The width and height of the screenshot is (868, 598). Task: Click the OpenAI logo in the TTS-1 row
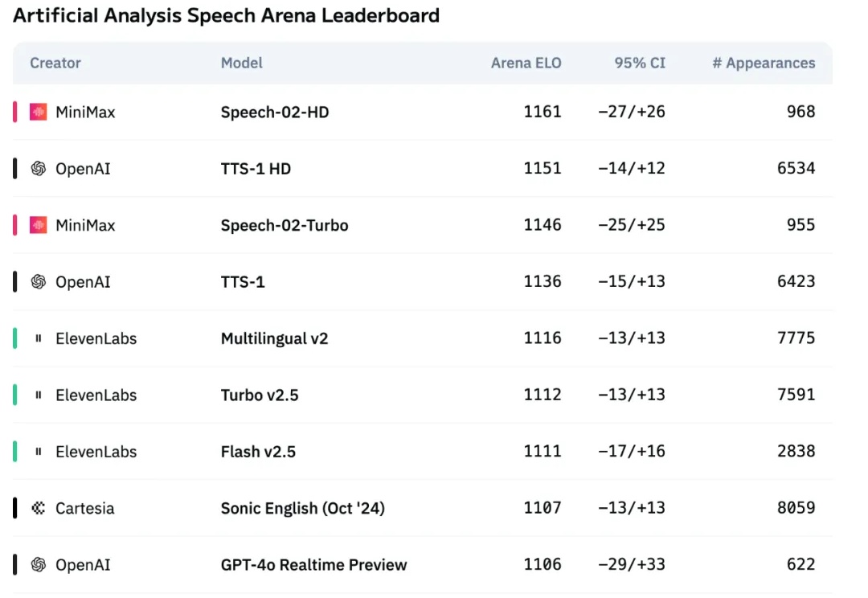[39, 281]
